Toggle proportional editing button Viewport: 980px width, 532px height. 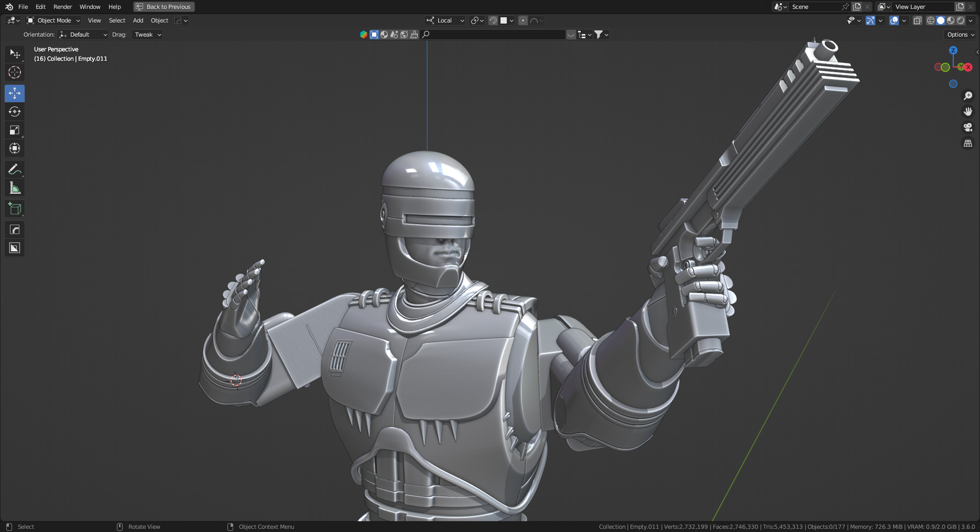[x=522, y=20]
